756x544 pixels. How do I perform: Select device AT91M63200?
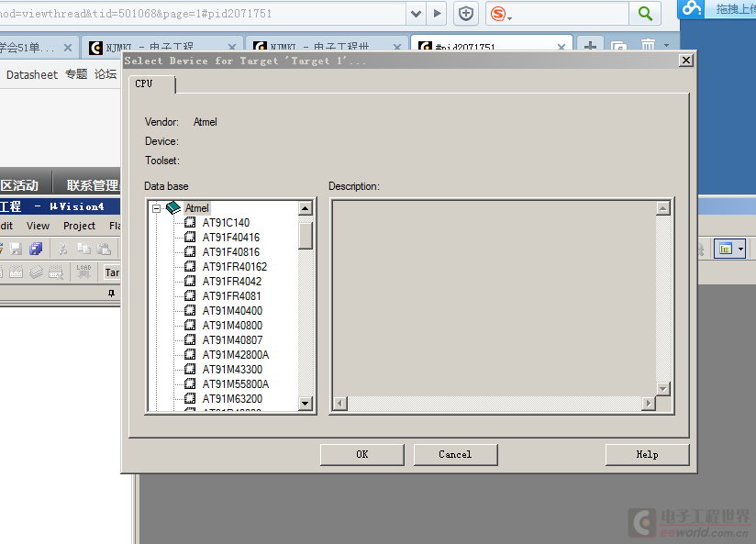pos(232,399)
